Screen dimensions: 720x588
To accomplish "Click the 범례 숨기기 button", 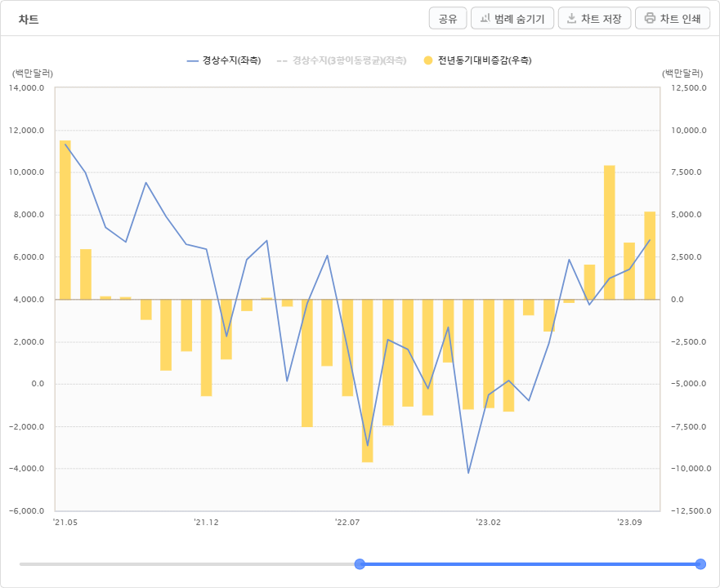I will point(512,18).
